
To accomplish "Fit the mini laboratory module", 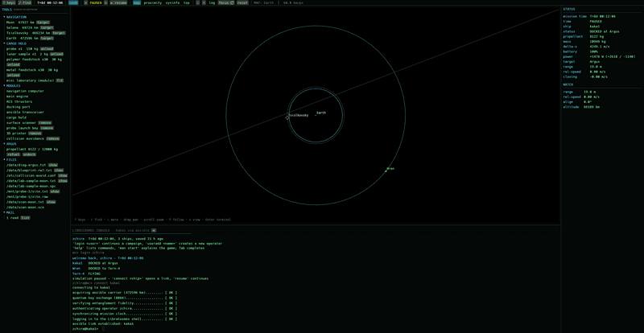I will 60,80.
